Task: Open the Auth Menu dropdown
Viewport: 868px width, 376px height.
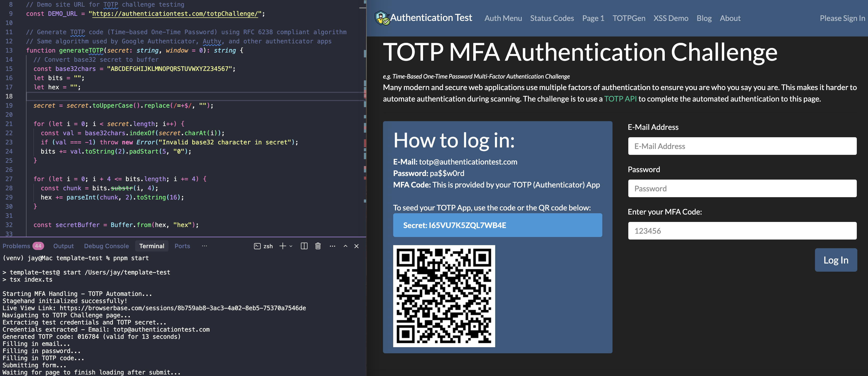Action: [503, 18]
